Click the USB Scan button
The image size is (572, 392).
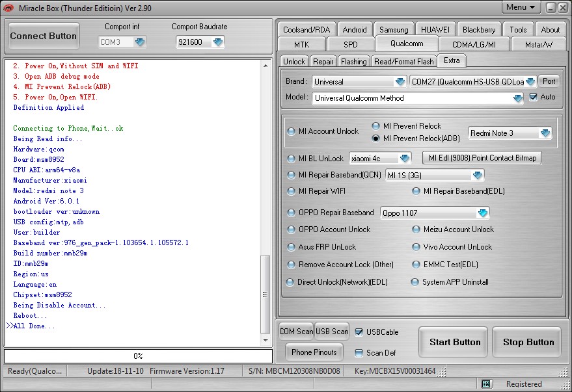pos(332,332)
